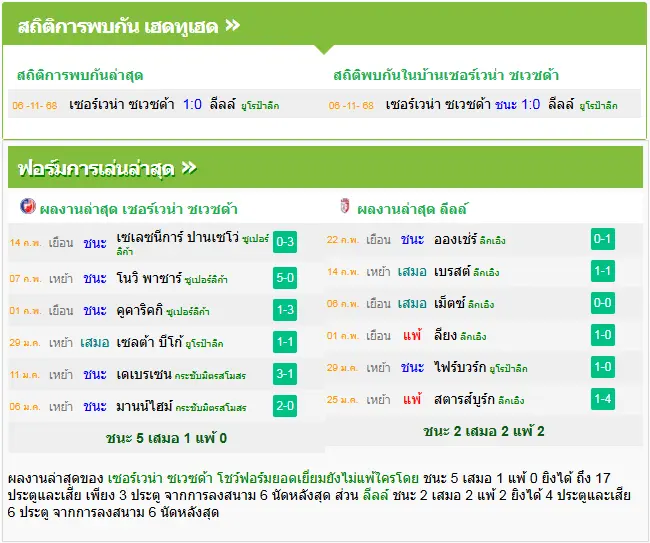Click heading ผลงานล่าสุด ลีลล์
Screen dimensions: 650x543
pos(412,208)
